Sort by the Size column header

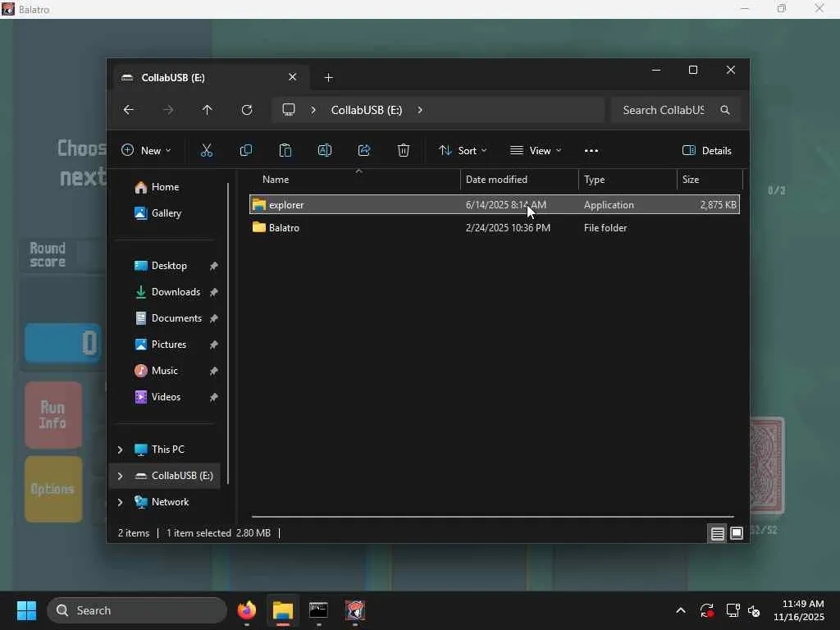pos(710,180)
